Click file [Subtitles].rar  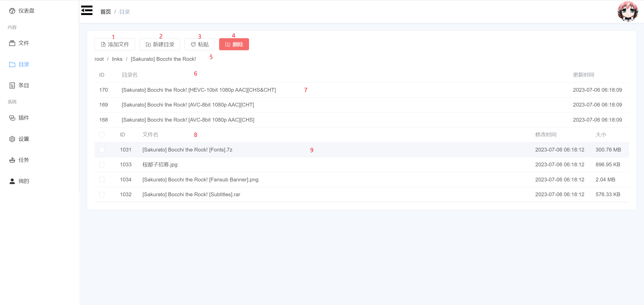pyautogui.click(x=191, y=194)
